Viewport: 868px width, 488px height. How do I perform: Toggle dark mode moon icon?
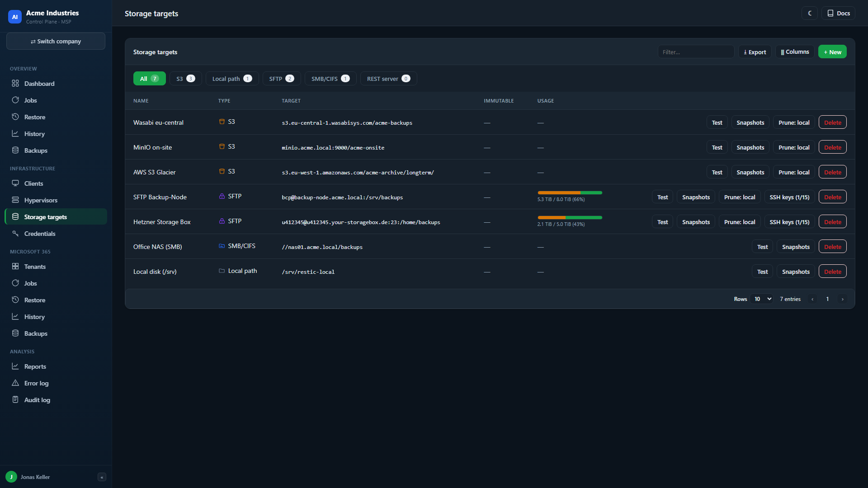pos(810,14)
